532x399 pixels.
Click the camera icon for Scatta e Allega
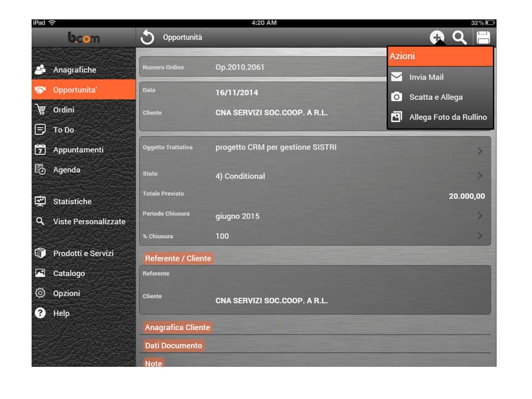[x=397, y=97]
